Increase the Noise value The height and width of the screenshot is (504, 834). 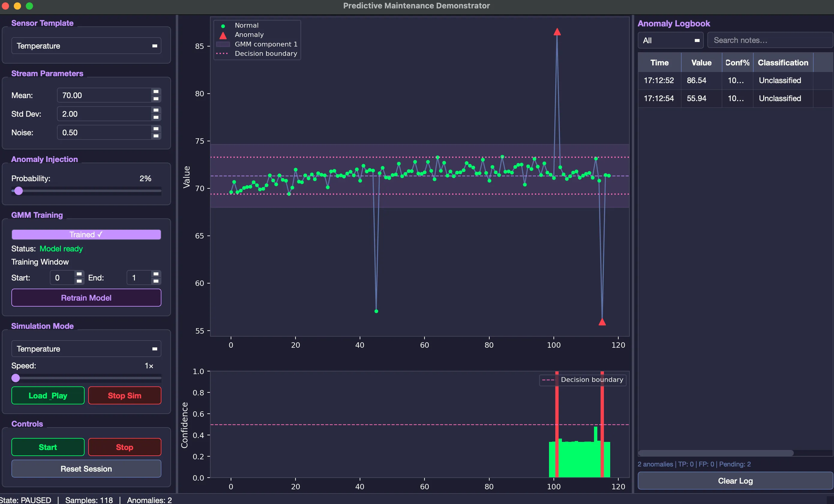click(156, 129)
